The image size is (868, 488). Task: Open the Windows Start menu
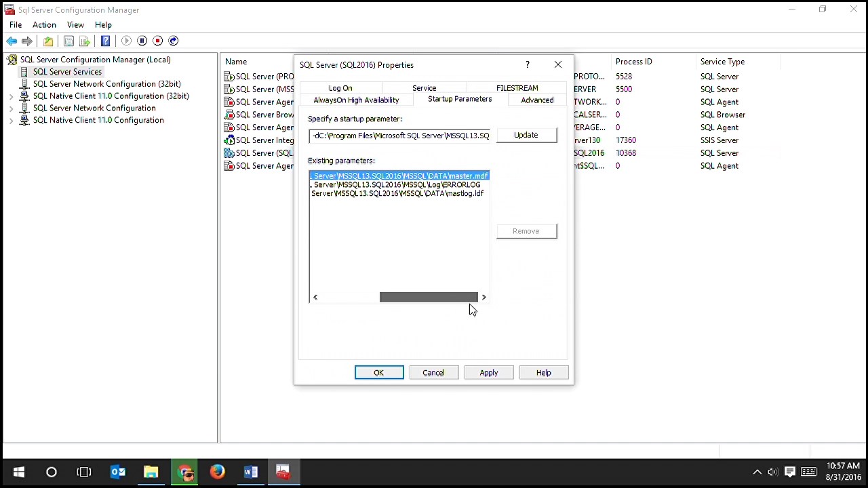[18, 472]
